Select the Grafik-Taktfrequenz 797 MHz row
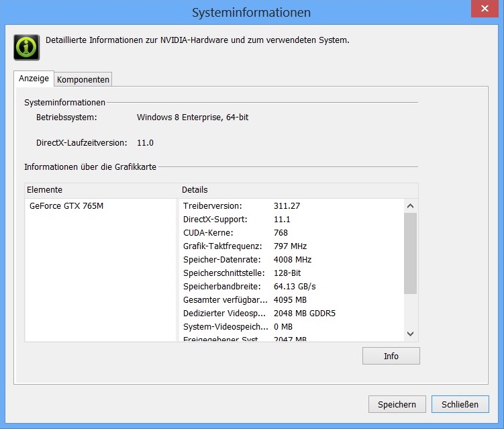The image size is (504, 429). click(x=292, y=246)
